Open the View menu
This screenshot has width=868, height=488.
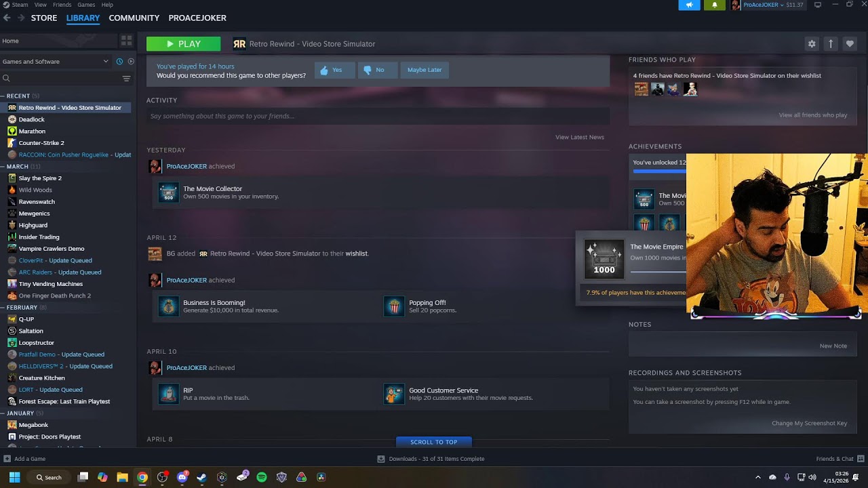41,5
